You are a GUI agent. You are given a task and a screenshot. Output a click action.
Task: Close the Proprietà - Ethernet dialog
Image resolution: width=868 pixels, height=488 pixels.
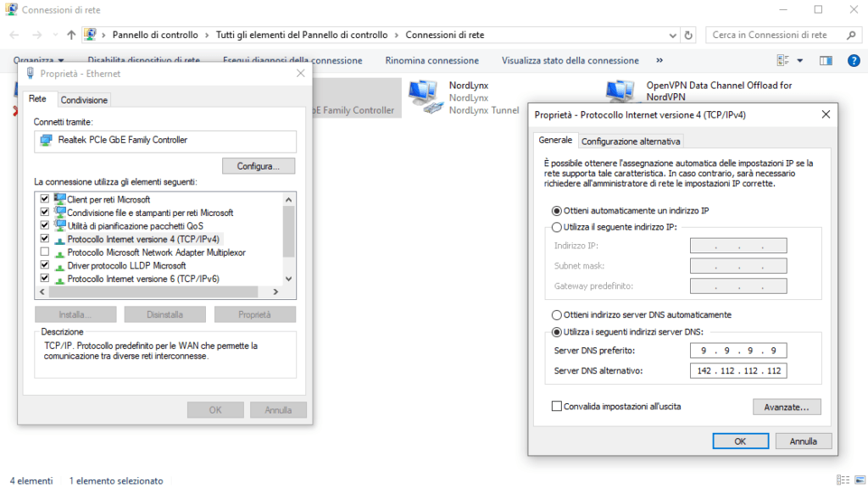pos(301,73)
